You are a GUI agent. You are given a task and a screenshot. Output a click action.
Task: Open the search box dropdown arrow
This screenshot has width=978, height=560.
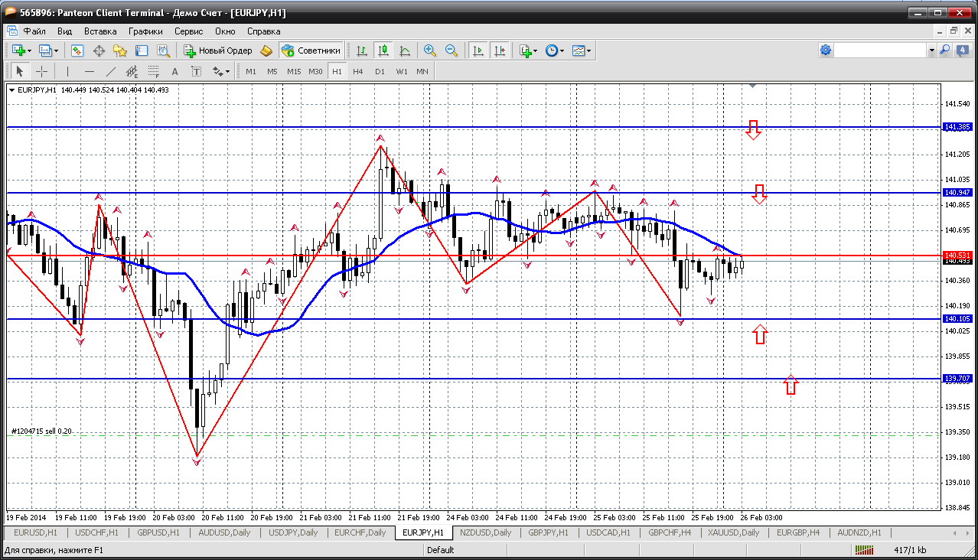pos(931,50)
